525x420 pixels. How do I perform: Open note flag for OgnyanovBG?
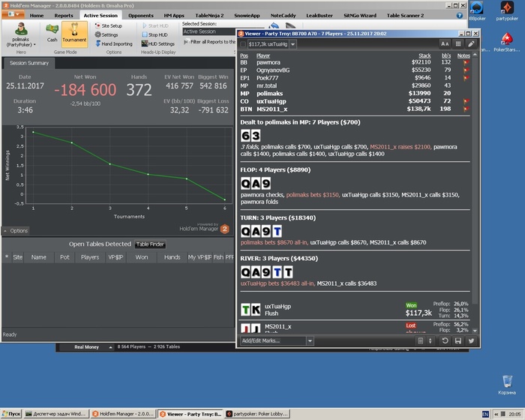[x=466, y=70]
